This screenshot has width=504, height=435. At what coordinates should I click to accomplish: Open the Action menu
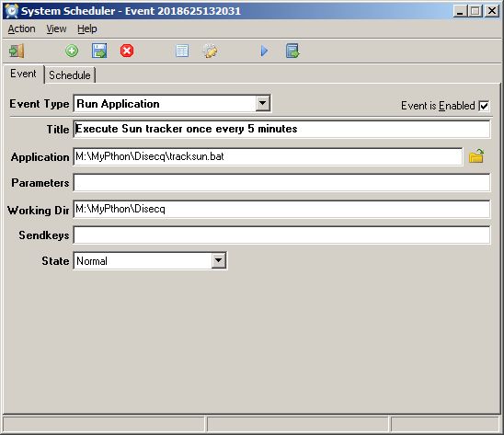(21, 29)
